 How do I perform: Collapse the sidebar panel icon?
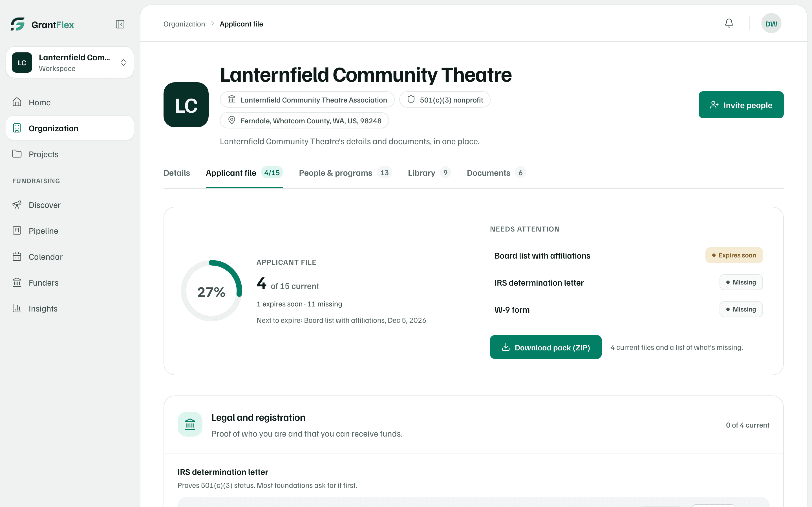click(x=120, y=24)
